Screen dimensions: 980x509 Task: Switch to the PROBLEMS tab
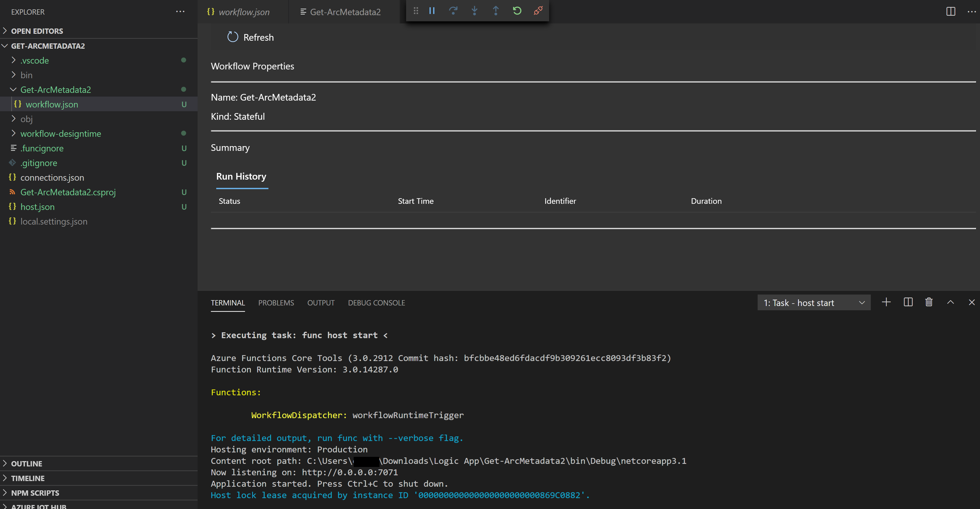pos(276,303)
